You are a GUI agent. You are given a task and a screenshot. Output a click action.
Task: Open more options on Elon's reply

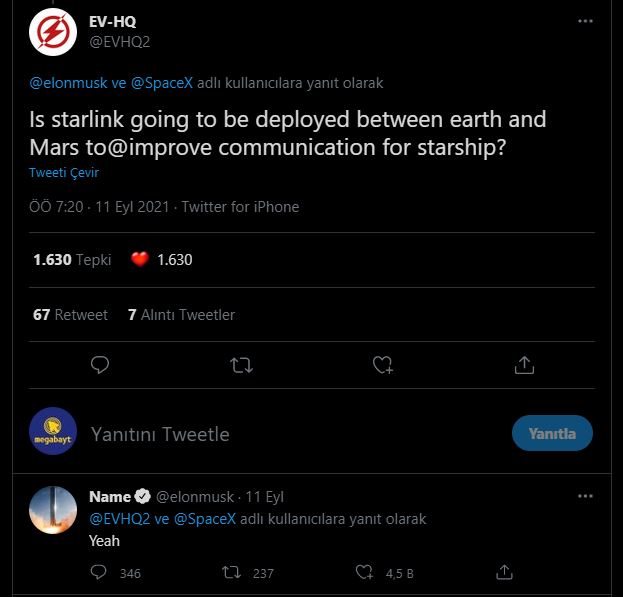point(583,496)
